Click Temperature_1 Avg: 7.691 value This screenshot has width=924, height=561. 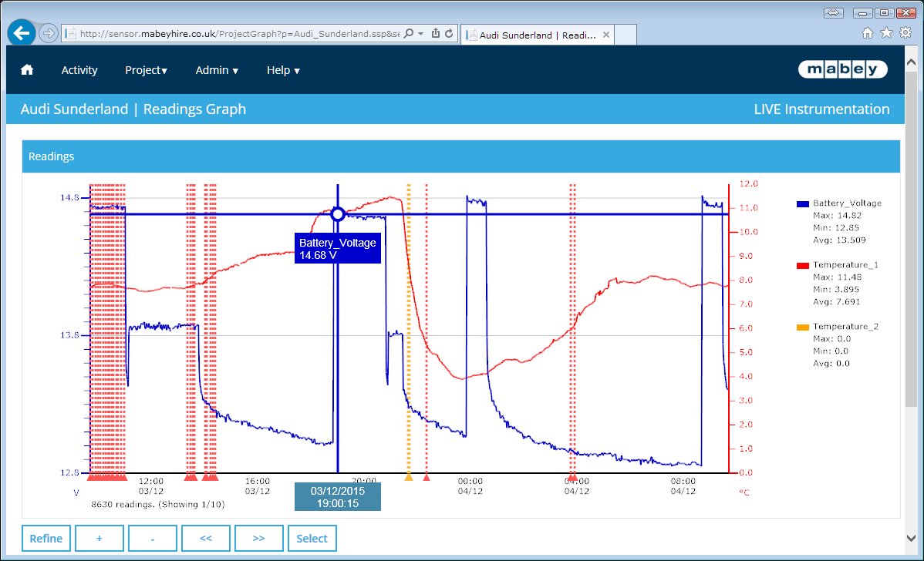click(x=836, y=302)
